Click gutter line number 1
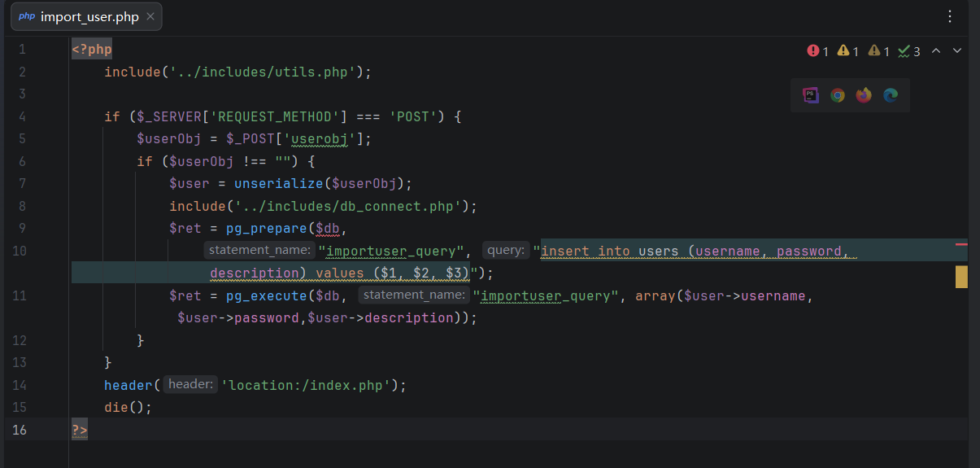 click(x=22, y=49)
